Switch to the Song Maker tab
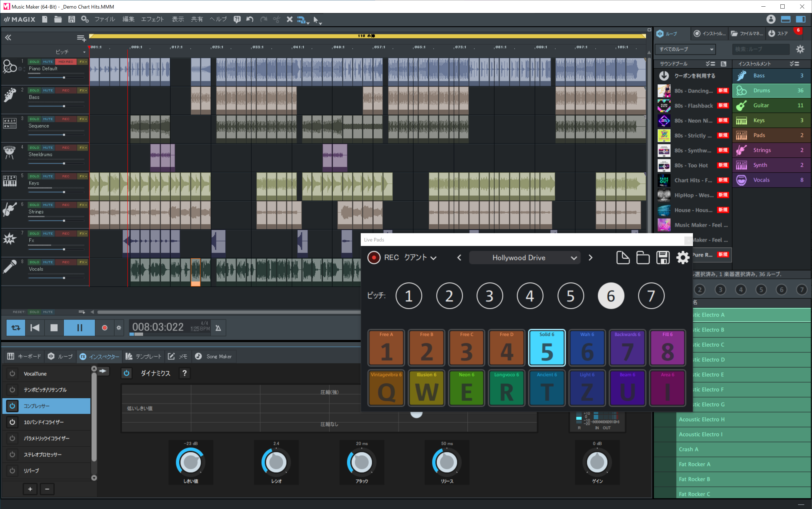Screen dimensions: 812x509 click(x=214, y=356)
